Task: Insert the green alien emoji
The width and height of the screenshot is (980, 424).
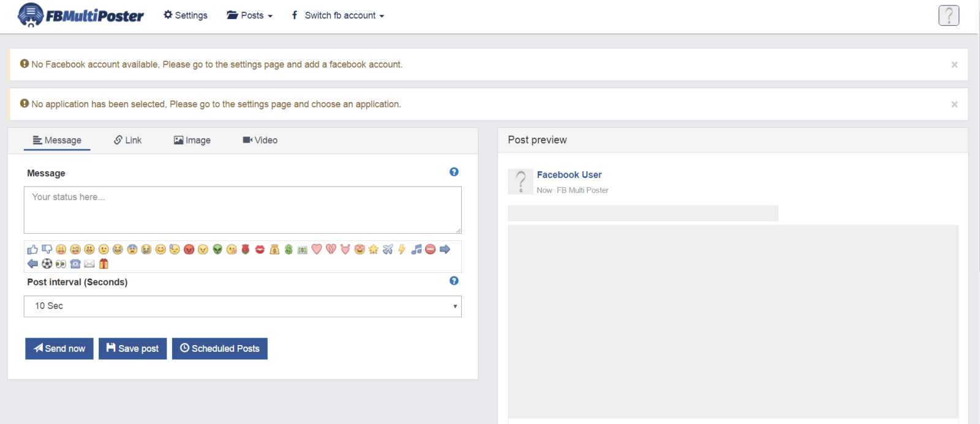Action: coord(217,250)
